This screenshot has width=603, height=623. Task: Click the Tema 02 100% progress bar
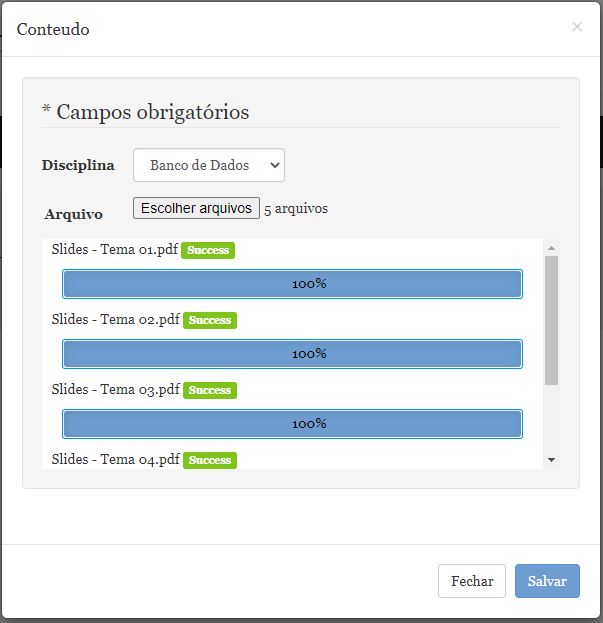point(292,354)
